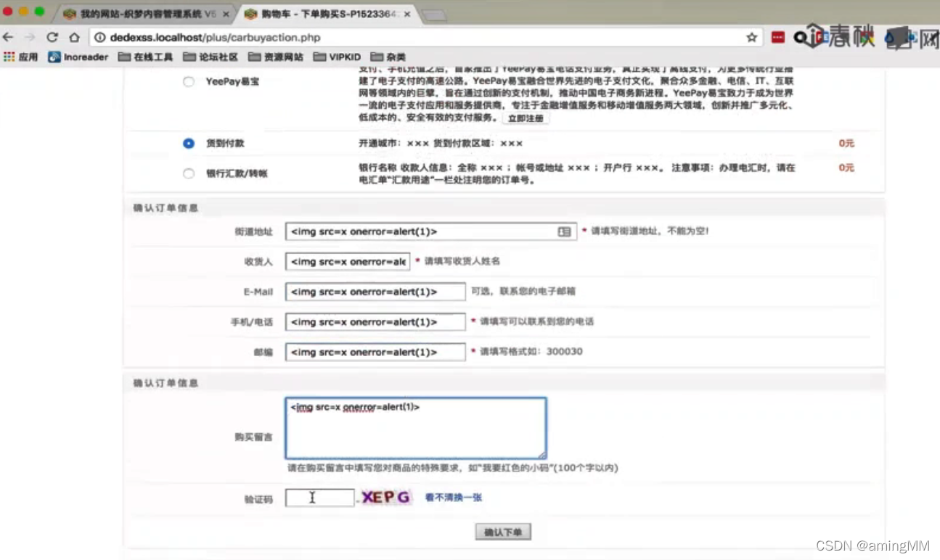Select the YeePay易宝 payment option
The height and width of the screenshot is (560, 940).
(189, 82)
